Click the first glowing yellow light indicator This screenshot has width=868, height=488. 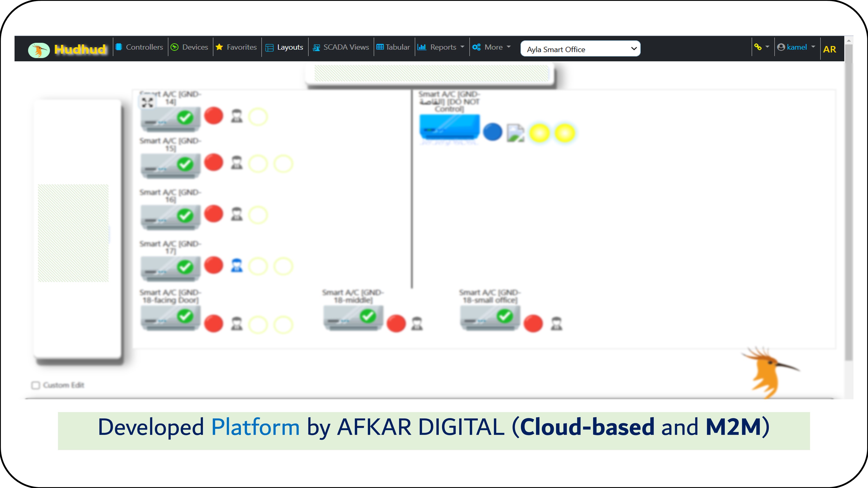click(539, 133)
